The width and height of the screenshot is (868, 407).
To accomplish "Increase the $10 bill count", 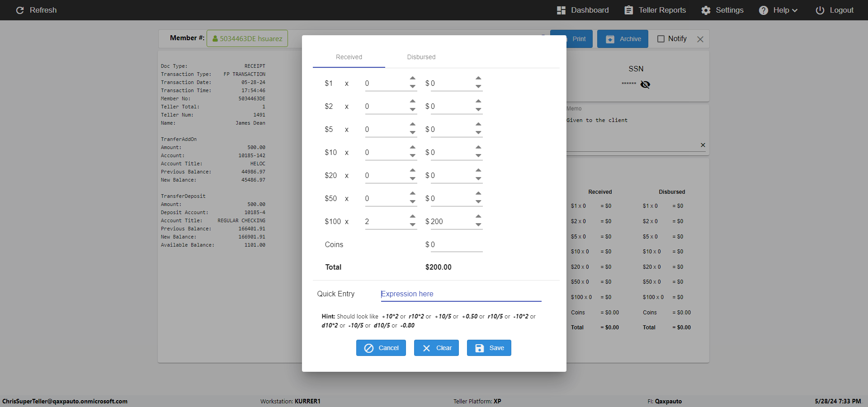I will point(413,148).
